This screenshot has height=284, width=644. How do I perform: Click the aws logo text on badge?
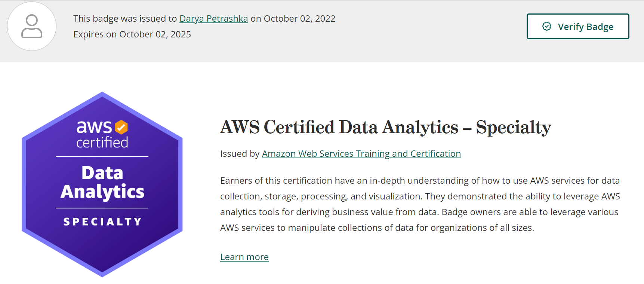click(94, 127)
